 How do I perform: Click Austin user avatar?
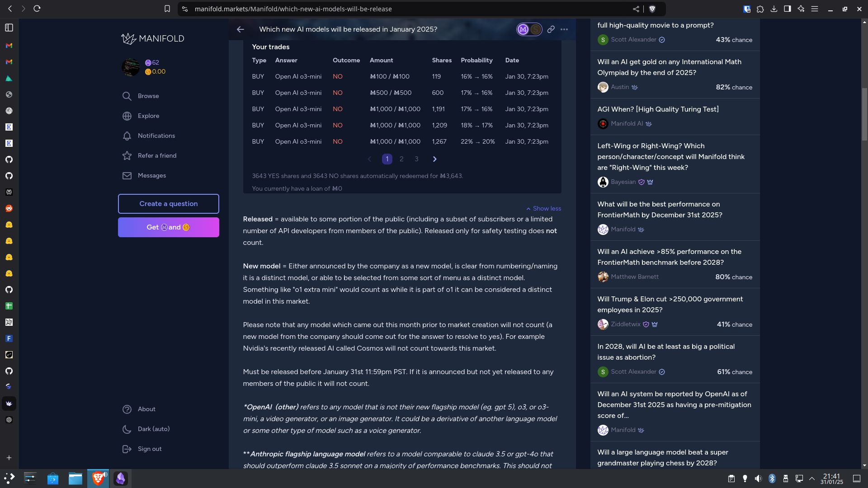(x=603, y=87)
